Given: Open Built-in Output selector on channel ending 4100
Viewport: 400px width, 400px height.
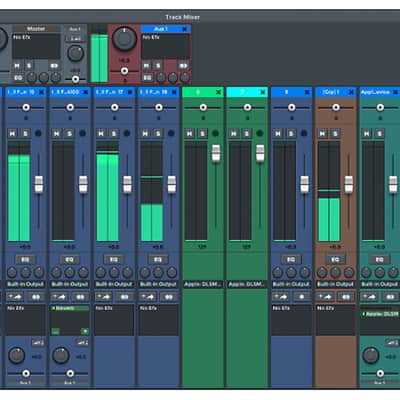Looking at the screenshot, I should click(x=70, y=284).
